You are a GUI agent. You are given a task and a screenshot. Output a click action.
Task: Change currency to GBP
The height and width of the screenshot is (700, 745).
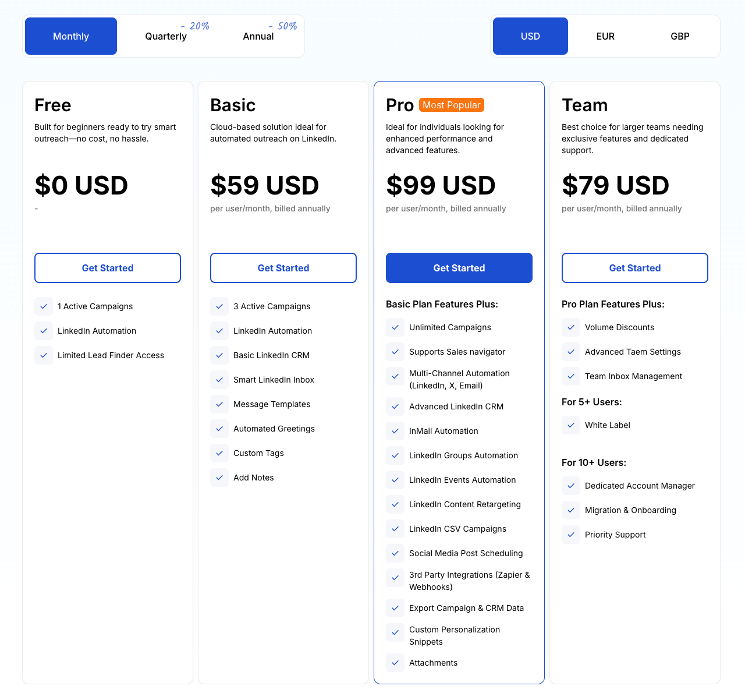click(680, 36)
